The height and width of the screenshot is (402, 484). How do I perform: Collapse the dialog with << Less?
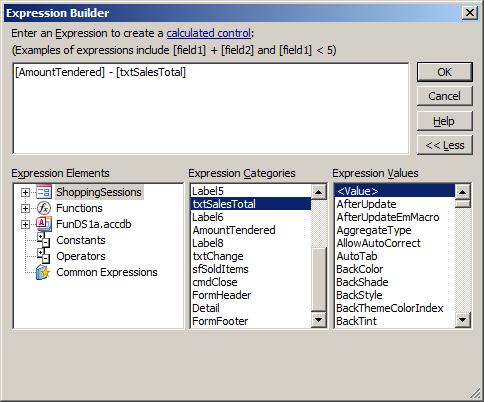(445, 145)
